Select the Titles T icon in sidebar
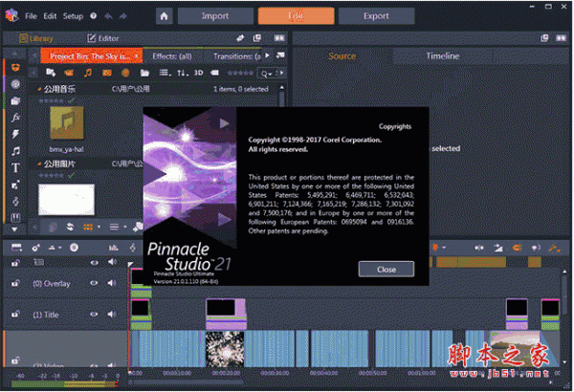This screenshot has width=574, height=392. pyautogui.click(x=16, y=167)
